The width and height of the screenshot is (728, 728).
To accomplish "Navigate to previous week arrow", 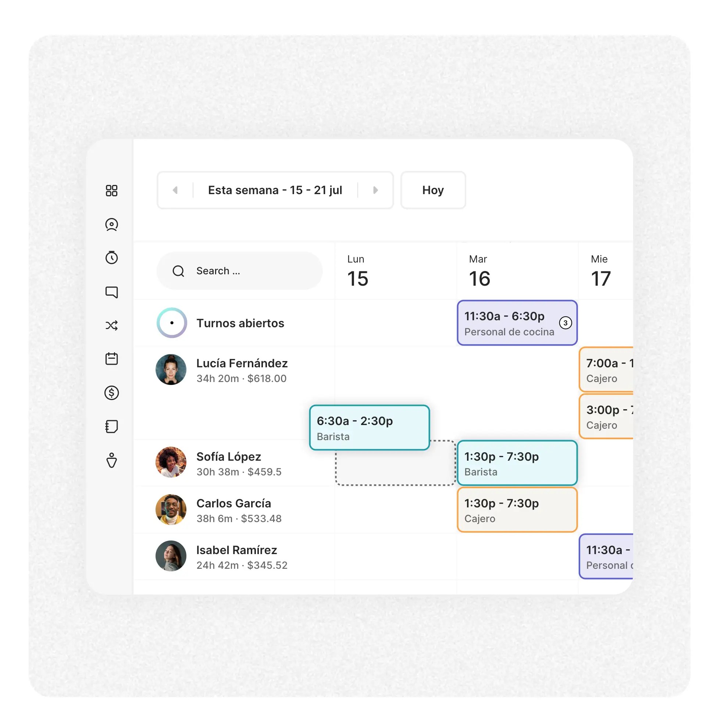I will tap(176, 190).
